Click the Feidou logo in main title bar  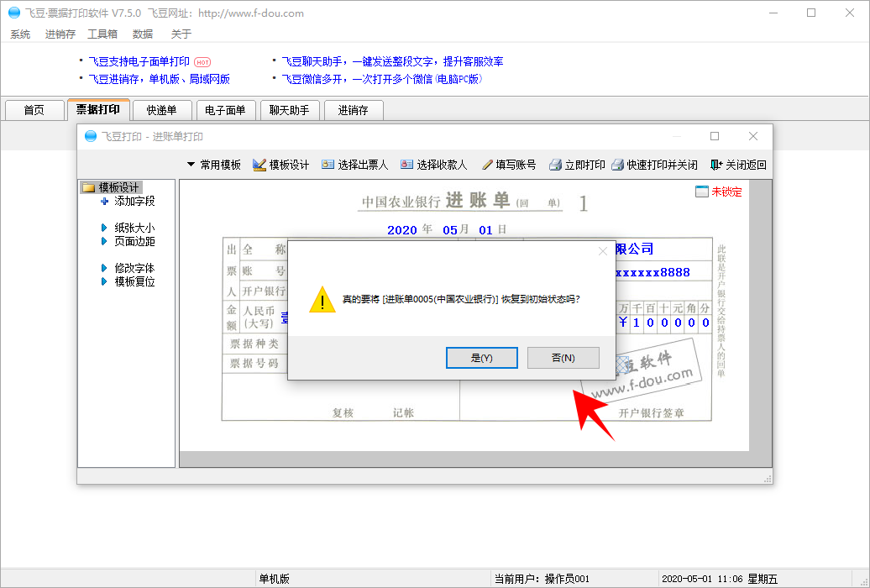coord(14,13)
